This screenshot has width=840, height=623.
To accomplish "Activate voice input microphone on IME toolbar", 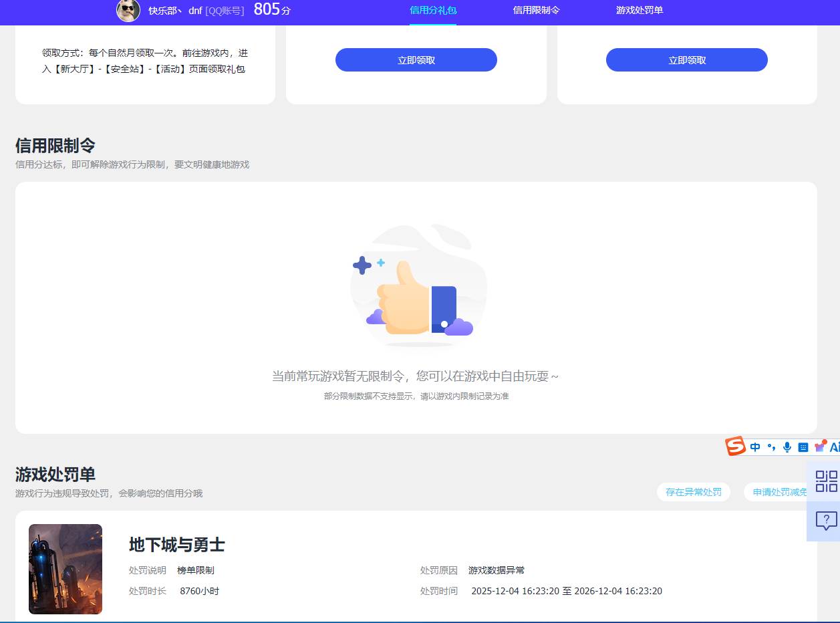I will click(x=787, y=447).
